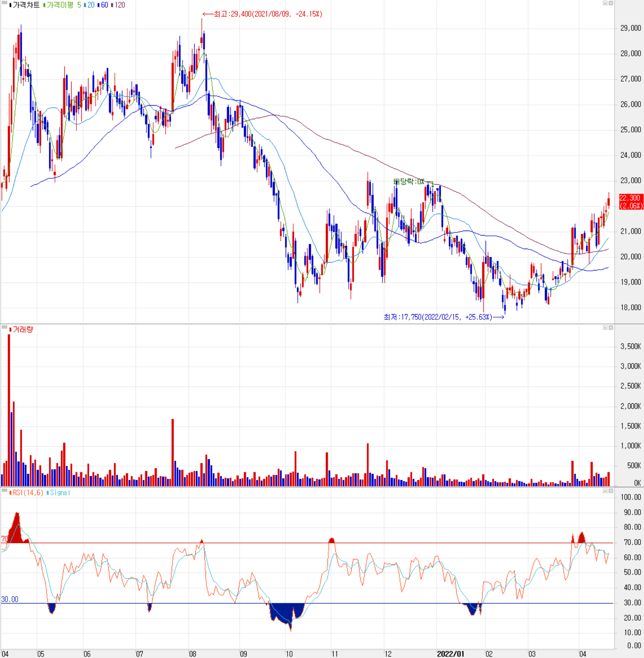Click the 1,000K volume axis label

click(x=630, y=446)
